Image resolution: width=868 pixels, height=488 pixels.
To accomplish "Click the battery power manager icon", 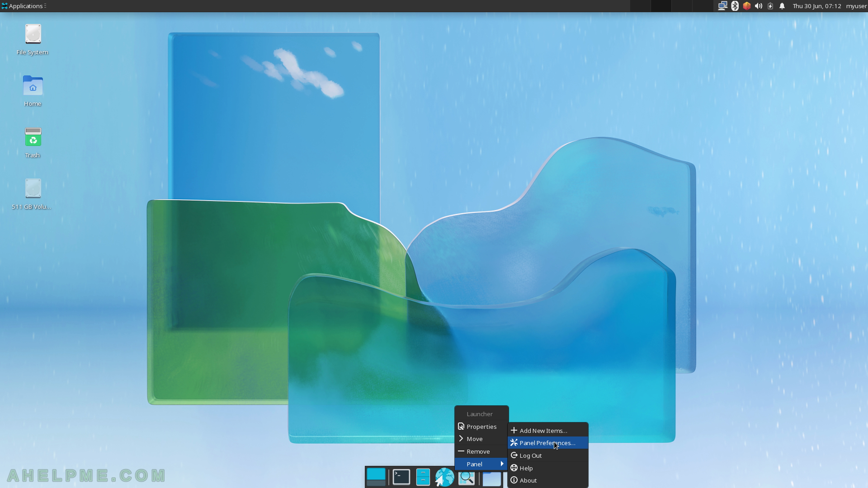I will pos(770,6).
